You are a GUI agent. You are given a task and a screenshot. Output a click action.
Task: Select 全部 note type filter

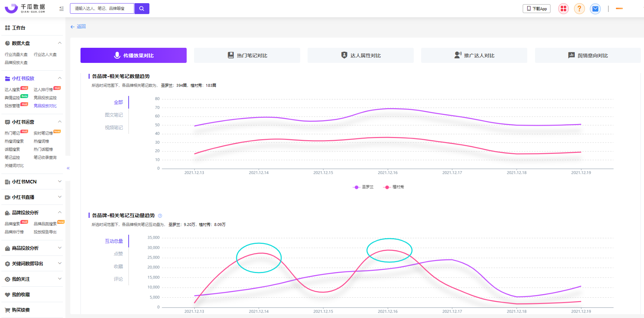pos(118,102)
